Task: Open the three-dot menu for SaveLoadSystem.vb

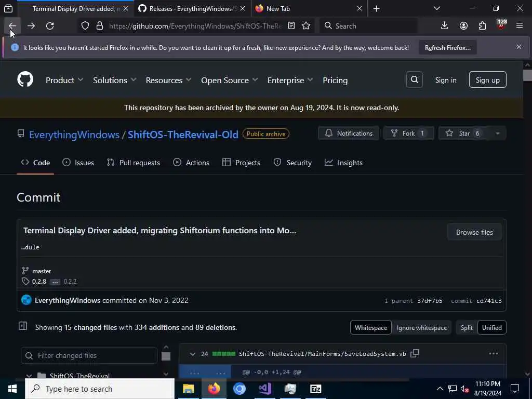Action: 494,353
